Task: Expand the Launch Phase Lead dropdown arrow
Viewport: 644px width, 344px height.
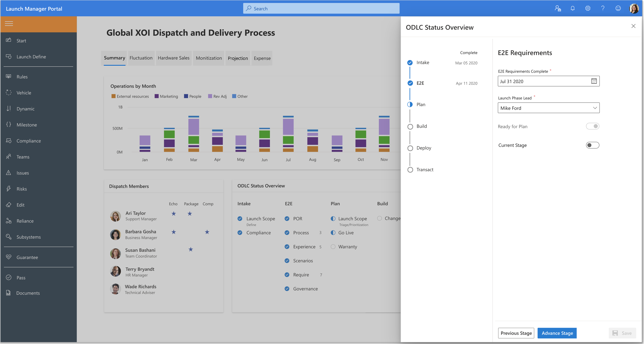Action: (595, 108)
